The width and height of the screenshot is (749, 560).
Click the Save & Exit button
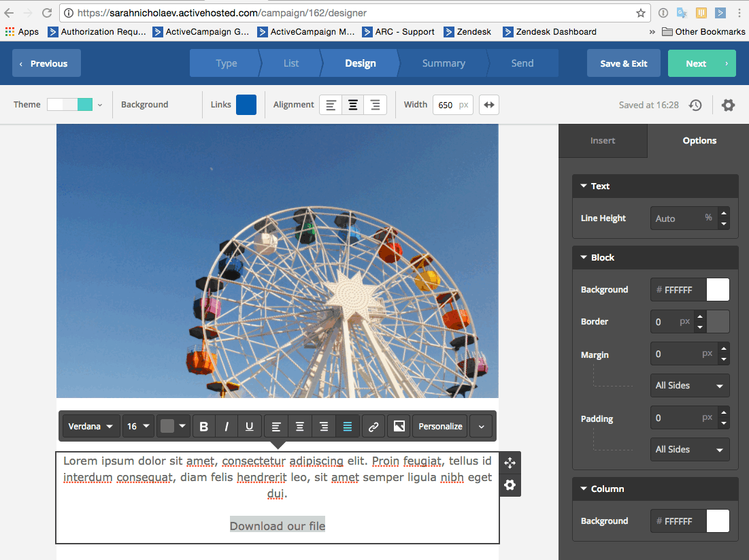tap(623, 63)
